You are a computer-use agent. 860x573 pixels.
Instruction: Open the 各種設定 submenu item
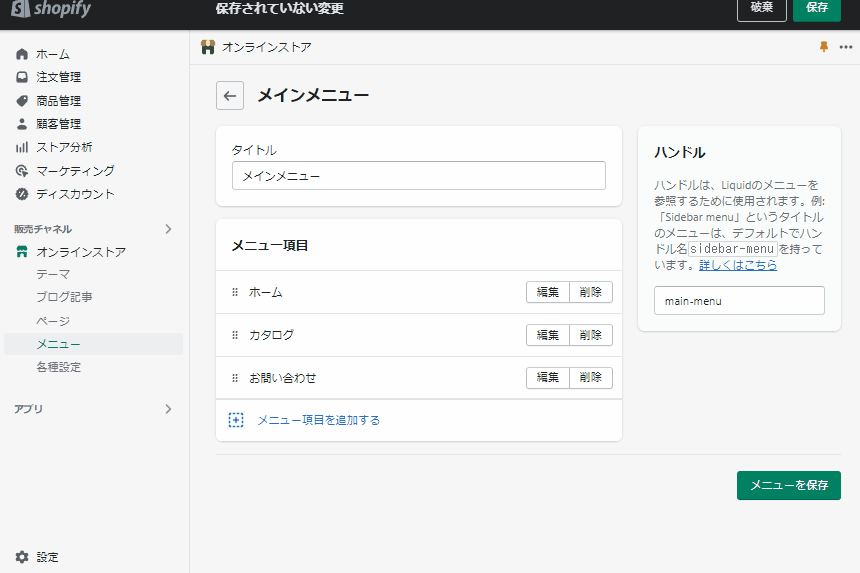(x=59, y=367)
